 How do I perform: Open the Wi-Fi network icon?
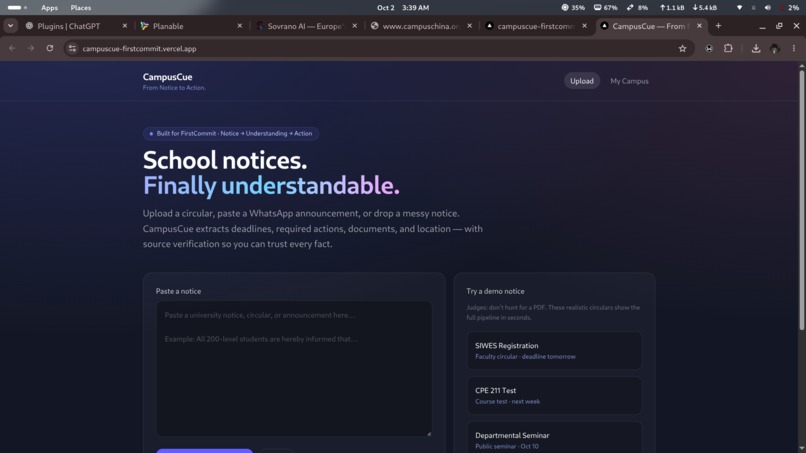pyautogui.click(x=739, y=8)
